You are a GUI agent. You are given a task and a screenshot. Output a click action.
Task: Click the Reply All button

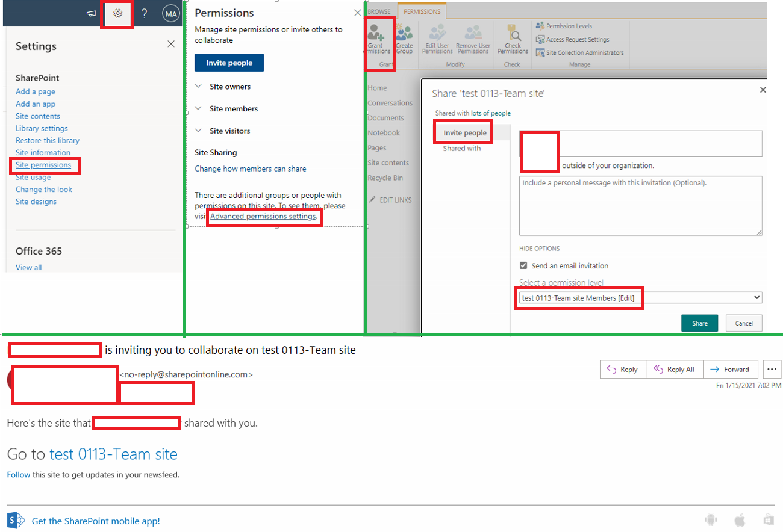click(675, 370)
